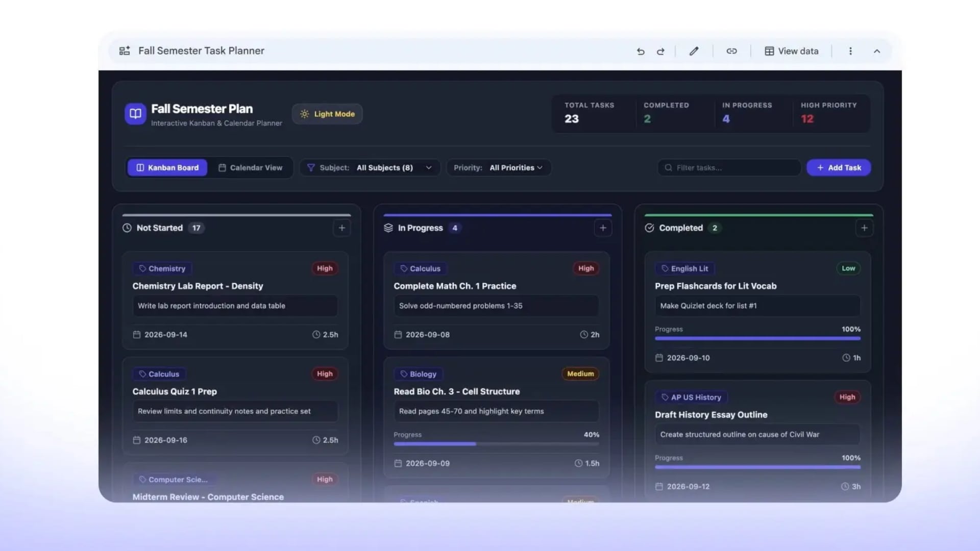The height and width of the screenshot is (551, 980).
Task: Click the High Priority 12 stat
Action: pos(828,113)
